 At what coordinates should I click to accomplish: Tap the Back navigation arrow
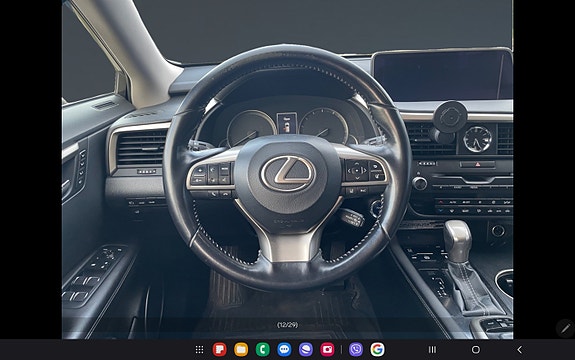click(x=519, y=350)
